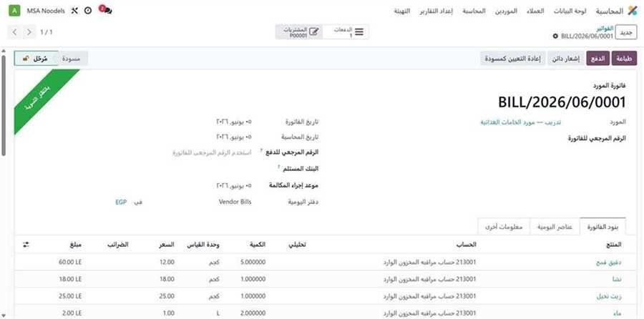Click the Vendor Bills journal value

pos(235,202)
